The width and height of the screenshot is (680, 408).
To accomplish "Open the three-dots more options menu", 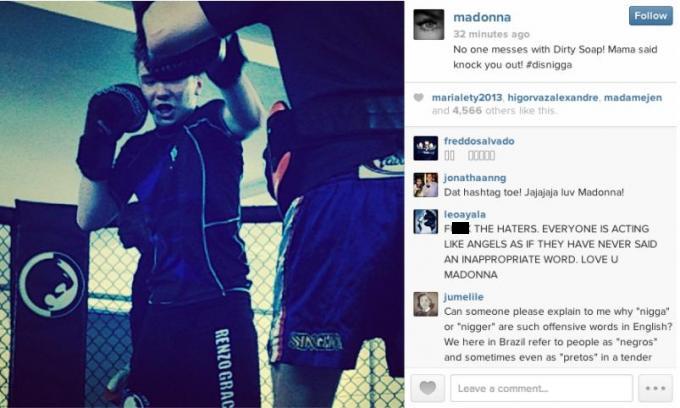I will tap(655, 388).
